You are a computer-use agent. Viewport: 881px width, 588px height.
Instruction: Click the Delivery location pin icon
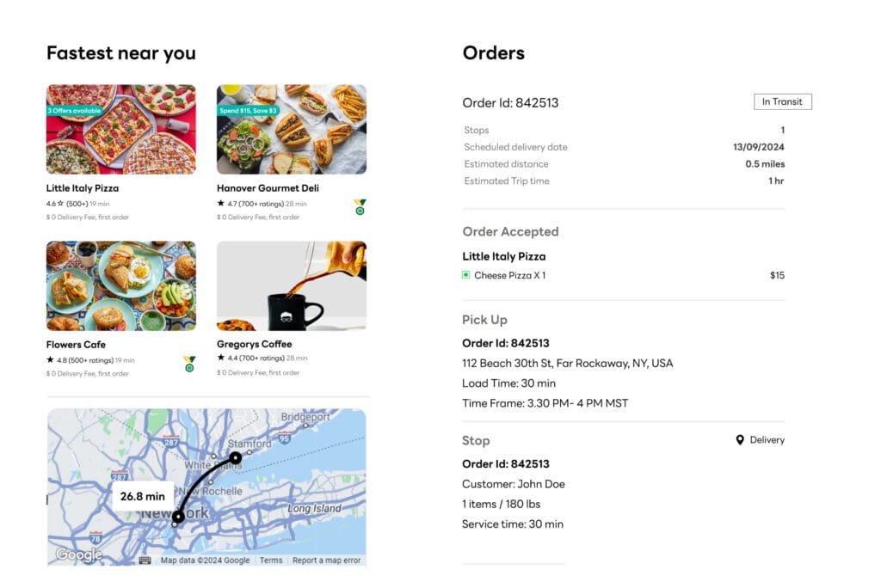pos(740,440)
